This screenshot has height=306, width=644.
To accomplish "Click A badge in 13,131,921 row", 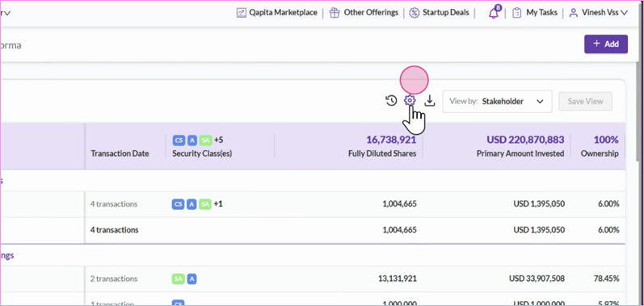I will click(x=192, y=279).
